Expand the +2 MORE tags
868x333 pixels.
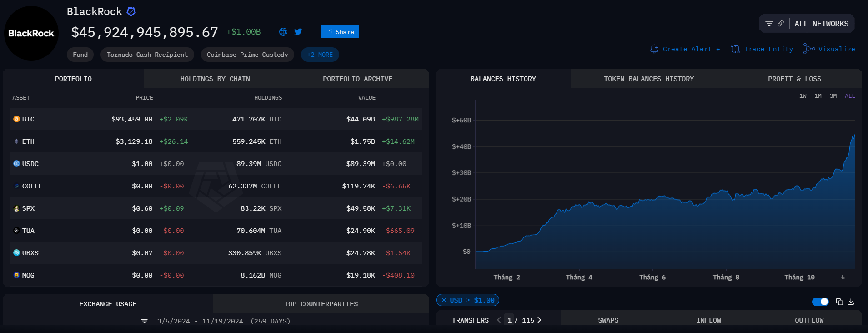pyautogui.click(x=320, y=55)
